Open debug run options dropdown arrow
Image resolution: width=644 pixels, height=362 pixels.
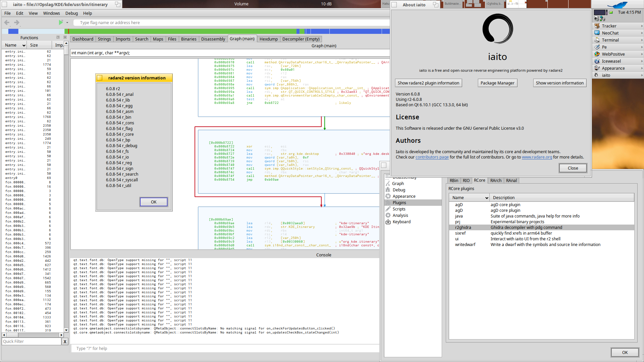(x=67, y=23)
